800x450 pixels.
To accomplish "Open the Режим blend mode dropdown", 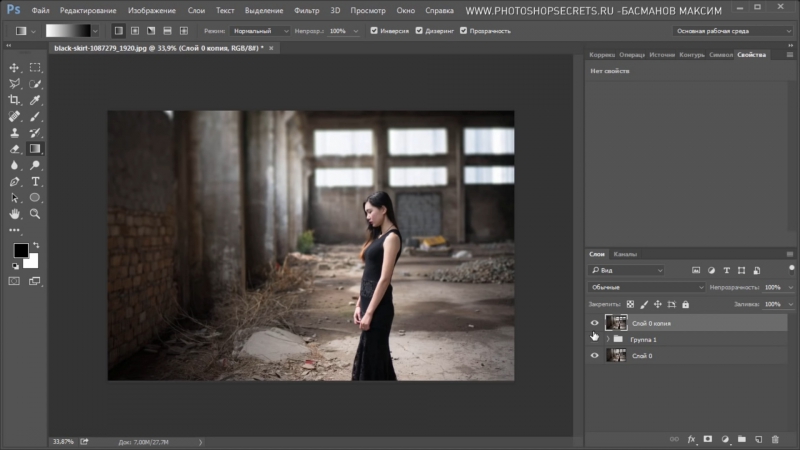I will [260, 31].
